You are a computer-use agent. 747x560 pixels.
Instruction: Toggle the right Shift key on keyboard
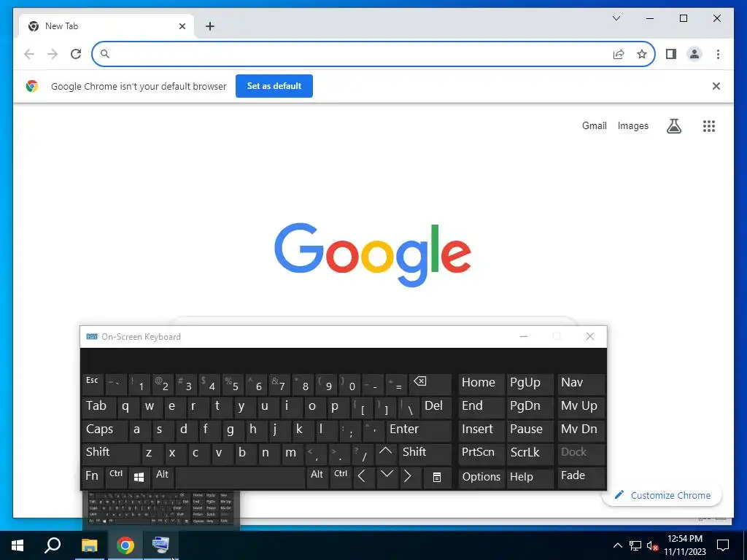pos(425,454)
